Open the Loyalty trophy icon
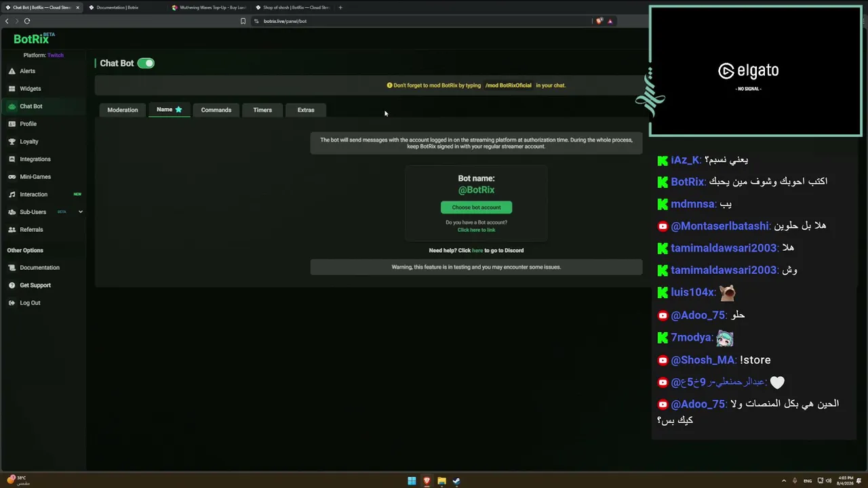 pyautogui.click(x=12, y=142)
